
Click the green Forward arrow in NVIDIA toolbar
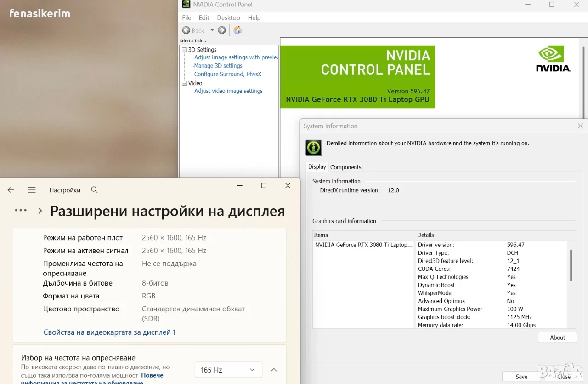pos(222,30)
